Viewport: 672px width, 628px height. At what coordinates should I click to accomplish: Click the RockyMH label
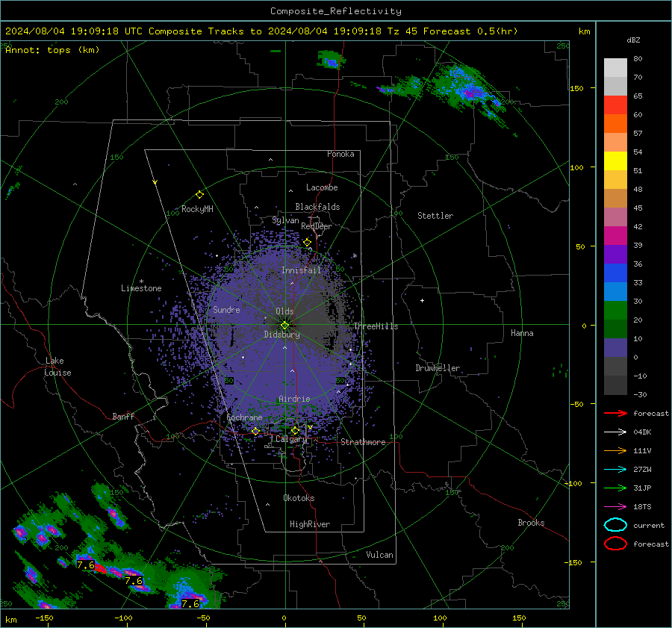pyautogui.click(x=197, y=209)
